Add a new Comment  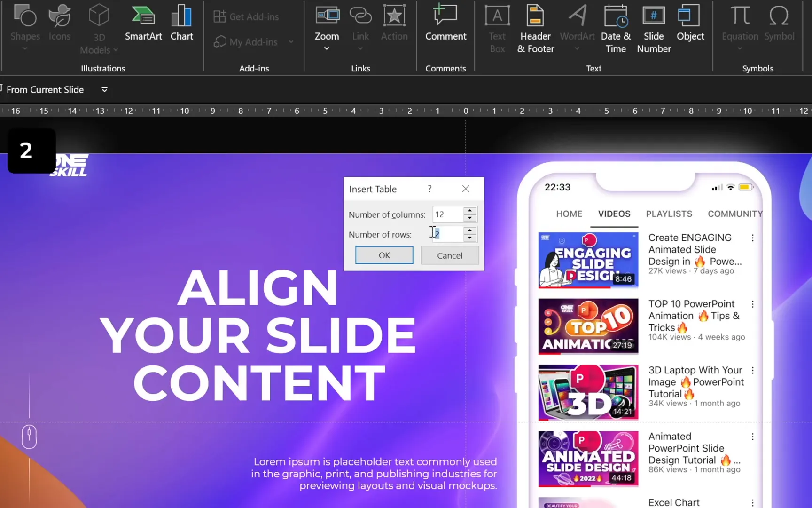coord(445,23)
